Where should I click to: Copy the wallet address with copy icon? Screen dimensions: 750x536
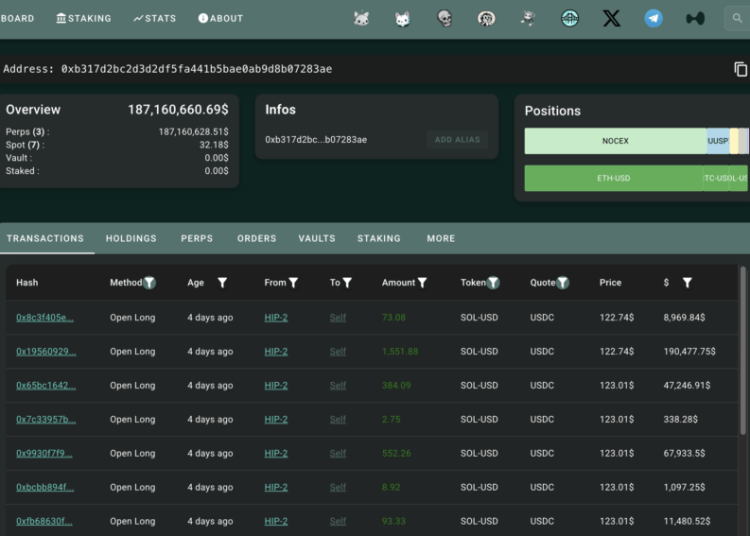tap(740, 69)
